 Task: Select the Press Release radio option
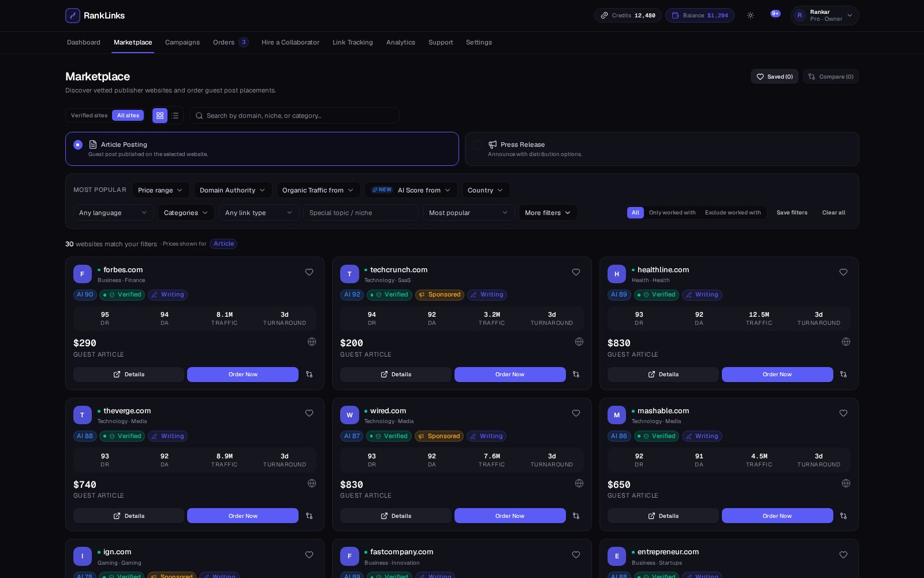click(478, 144)
